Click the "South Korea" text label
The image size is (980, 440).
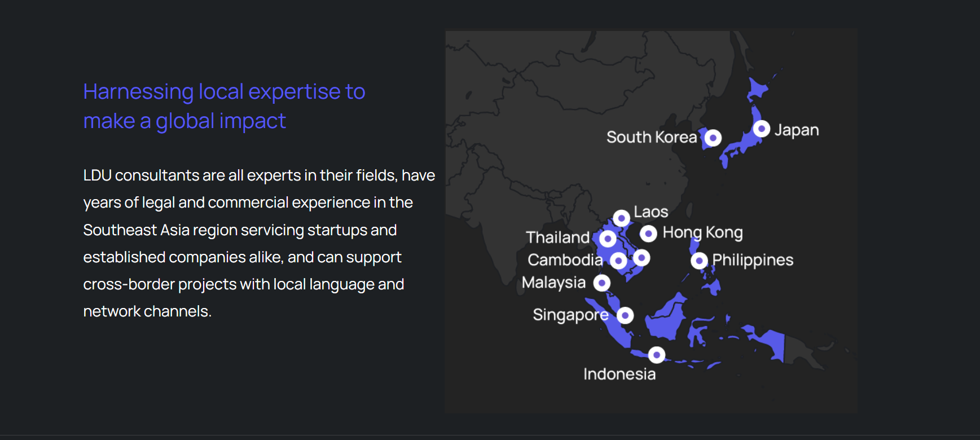click(x=651, y=137)
